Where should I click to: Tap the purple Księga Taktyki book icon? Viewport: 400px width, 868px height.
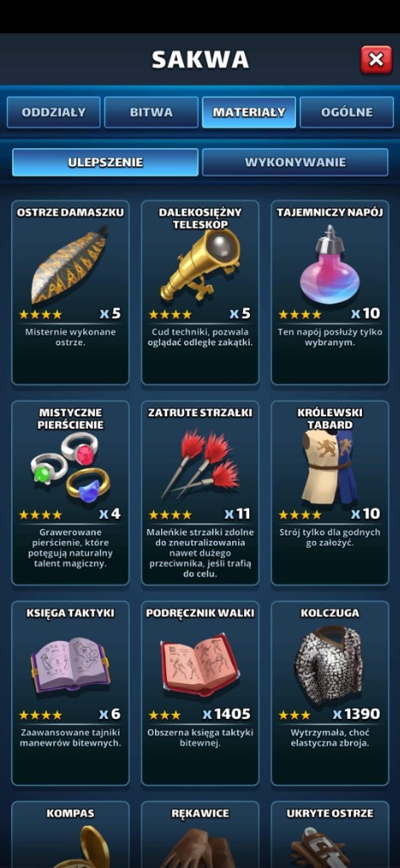click(x=70, y=663)
